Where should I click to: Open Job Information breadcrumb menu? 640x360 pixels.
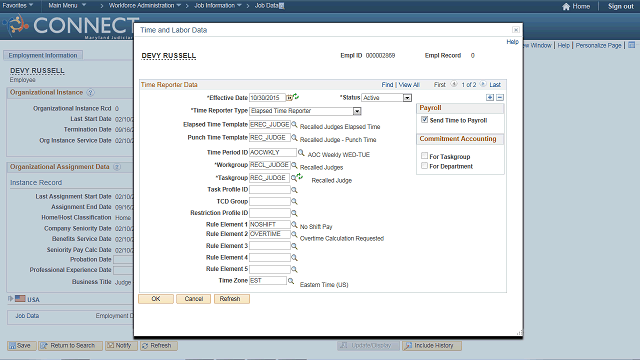coord(218,5)
